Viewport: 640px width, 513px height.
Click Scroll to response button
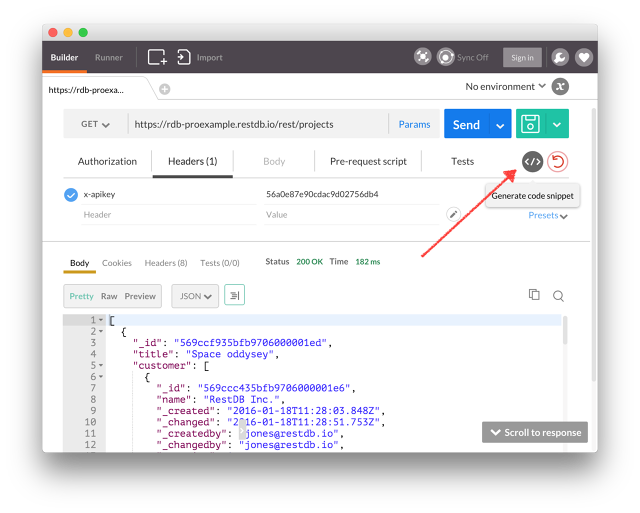(x=535, y=432)
